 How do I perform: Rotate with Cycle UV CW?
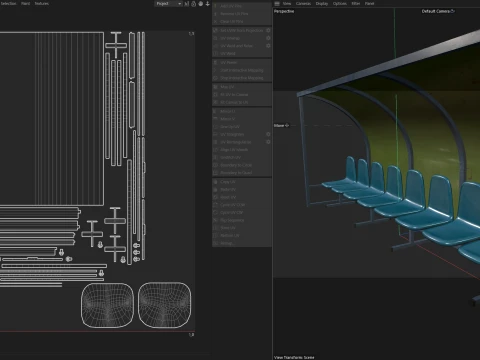coord(242,212)
